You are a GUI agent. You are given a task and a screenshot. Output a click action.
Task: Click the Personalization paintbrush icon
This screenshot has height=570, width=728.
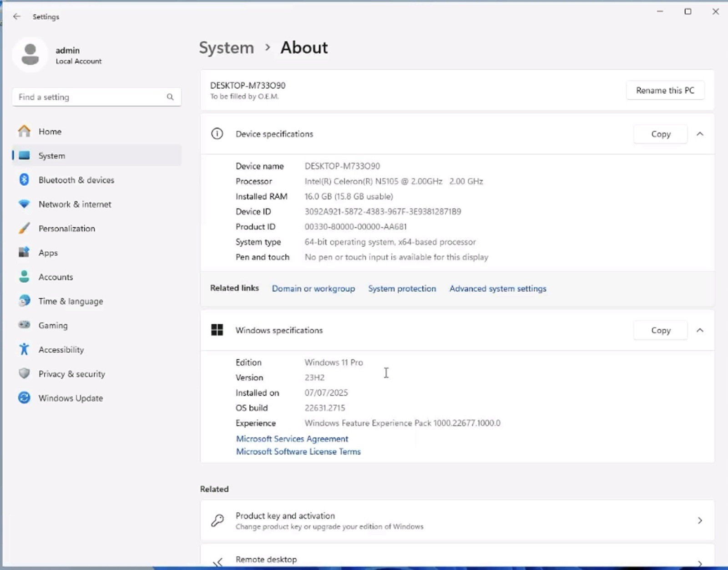24,228
